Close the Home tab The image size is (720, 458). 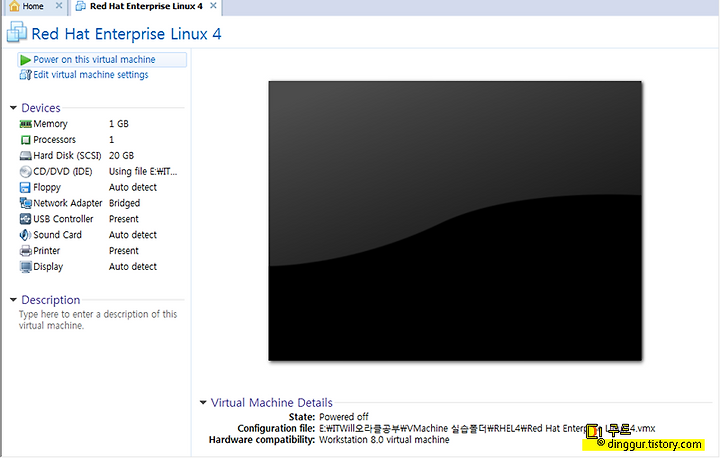click(59, 6)
